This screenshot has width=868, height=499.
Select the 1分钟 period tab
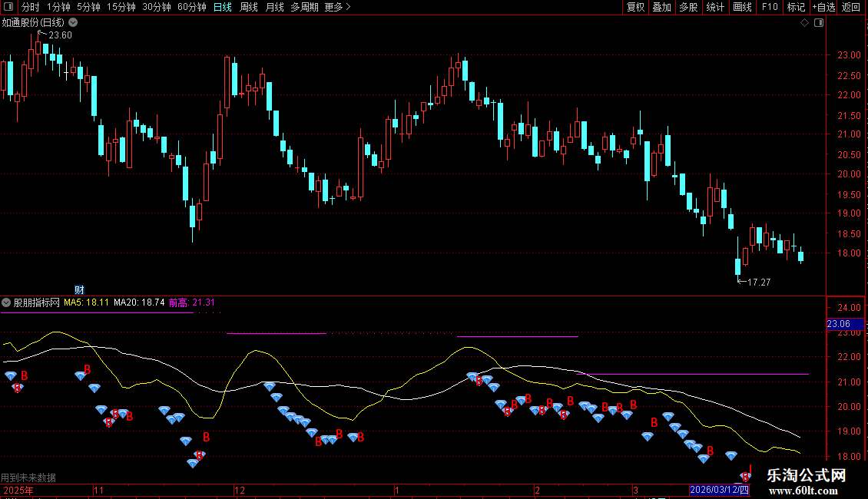pyautogui.click(x=58, y=7)
